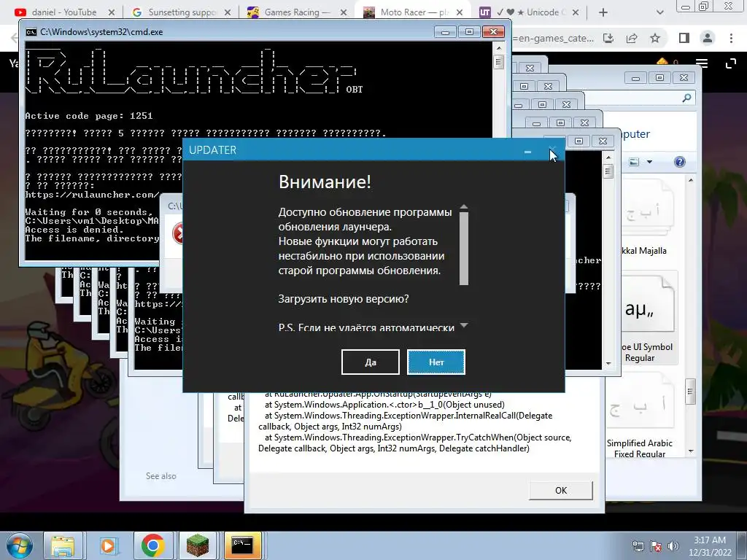This screenshot has height=560, width=747.
Task: Click the volume speaker tray icon
Action: pos(673,547)
